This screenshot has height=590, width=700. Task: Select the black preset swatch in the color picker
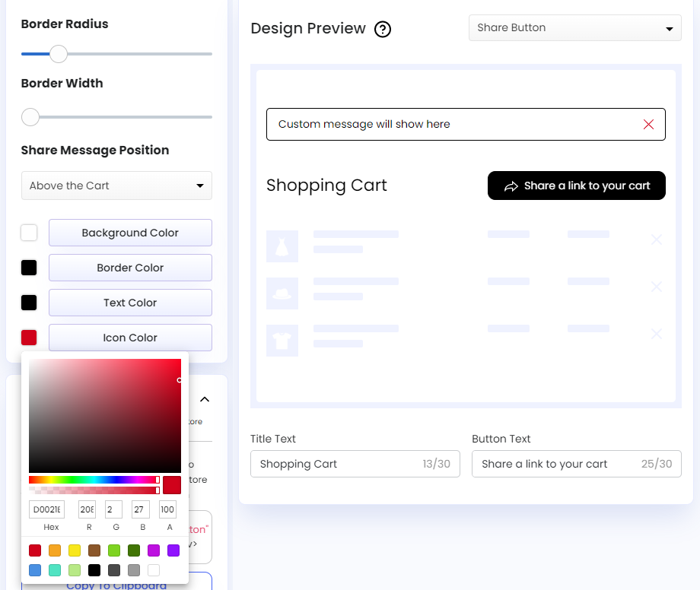94,570
